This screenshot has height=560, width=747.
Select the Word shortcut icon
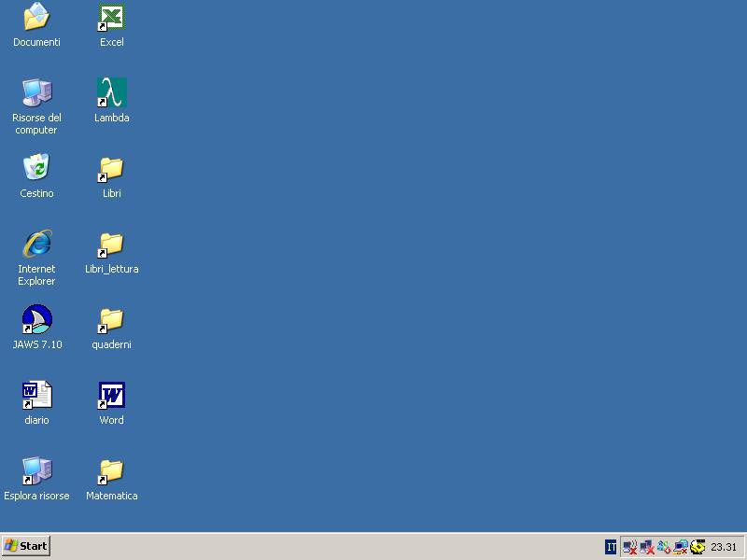pos(111,395)
